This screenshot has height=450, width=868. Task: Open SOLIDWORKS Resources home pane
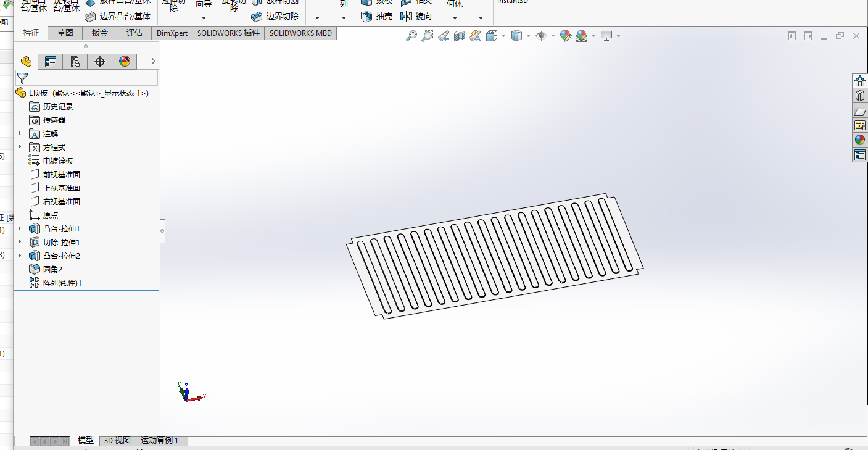pos(860,81)
